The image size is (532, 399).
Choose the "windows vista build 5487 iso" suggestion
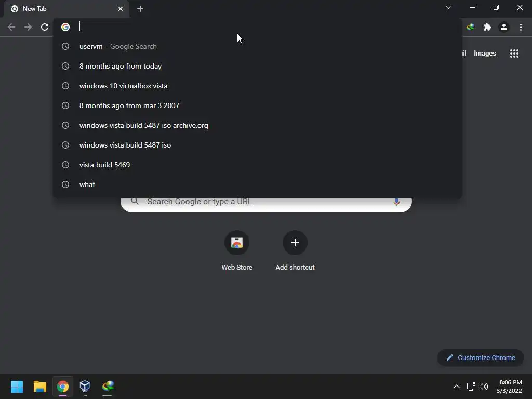[258, 145]
